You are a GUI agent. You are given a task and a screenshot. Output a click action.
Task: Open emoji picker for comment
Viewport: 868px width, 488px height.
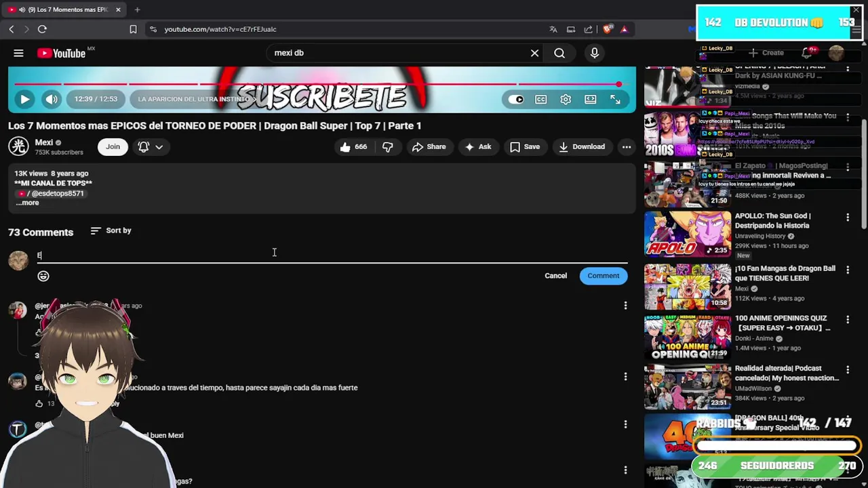(43, 276)
